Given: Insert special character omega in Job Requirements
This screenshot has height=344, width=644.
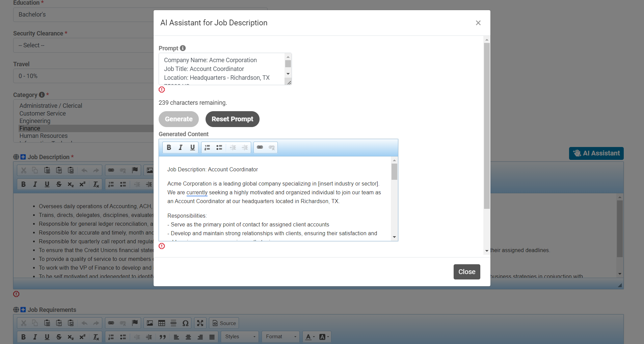Looking at the screenshot, I should (x=185, y=323).
